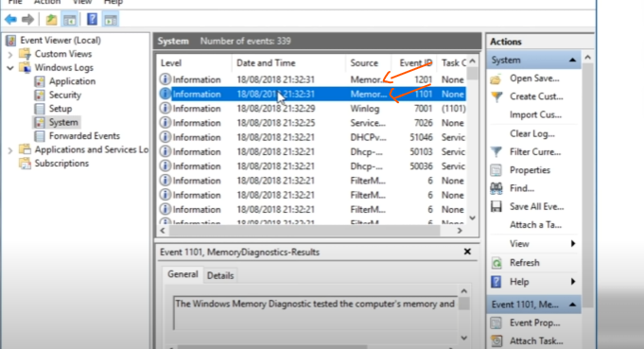Click Import Custom View action
Viewport: 644px width, 349px height.
click(x=535, y=115)
